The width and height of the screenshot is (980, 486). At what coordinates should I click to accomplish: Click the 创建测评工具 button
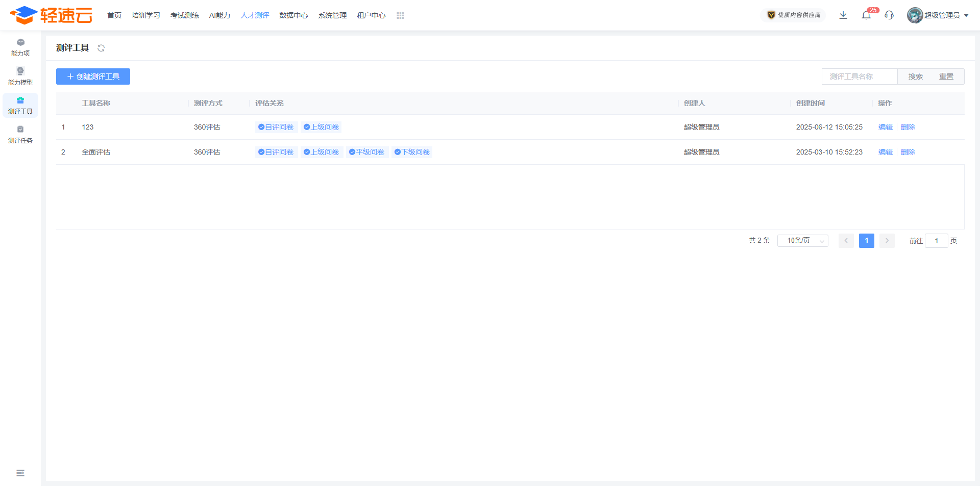click(93, 76)
